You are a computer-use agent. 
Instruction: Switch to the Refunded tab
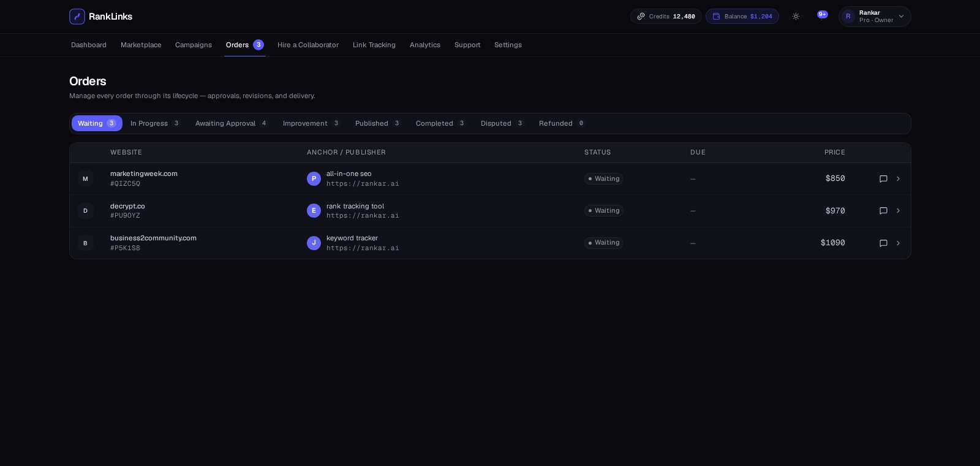pyautogui.click(x=562, y=123)
